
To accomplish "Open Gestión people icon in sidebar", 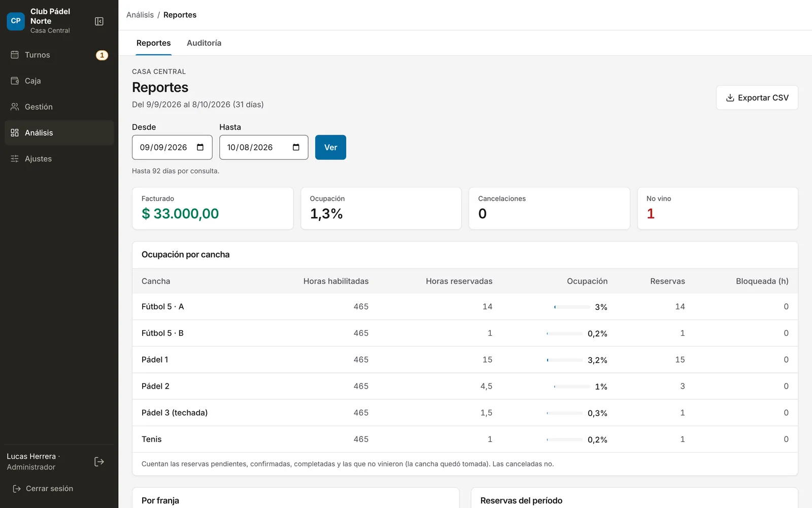I will click(x=15, y=107).
